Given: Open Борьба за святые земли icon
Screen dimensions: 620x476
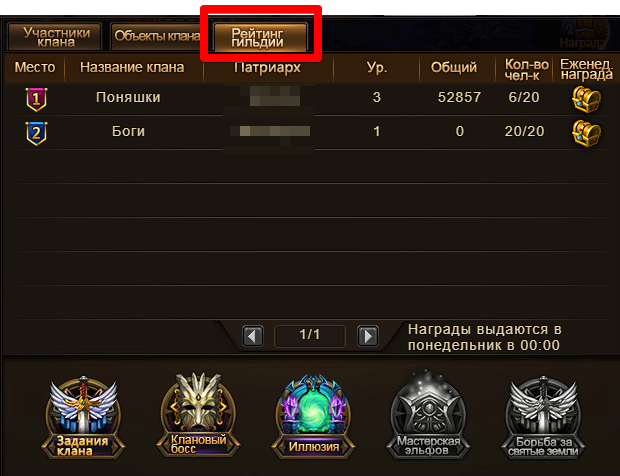Looking at the screenshot, I should pyautogui.click(x=543, y=417).
